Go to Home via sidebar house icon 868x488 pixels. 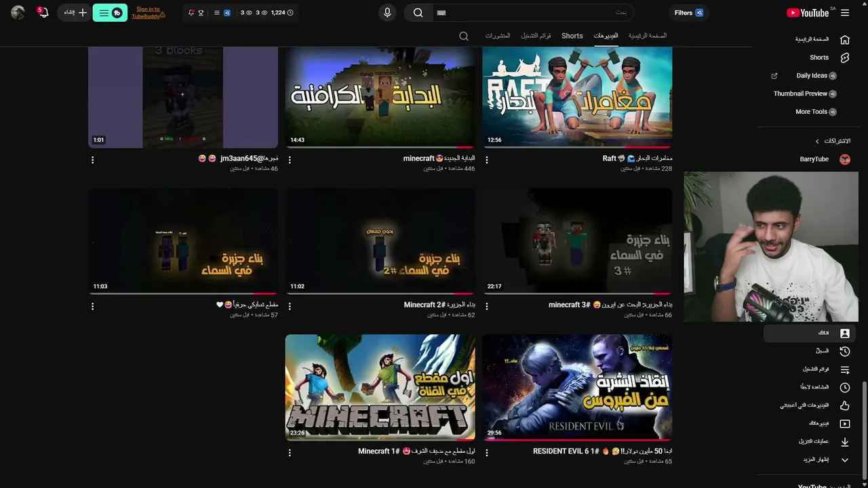click(x=845, y=39)
